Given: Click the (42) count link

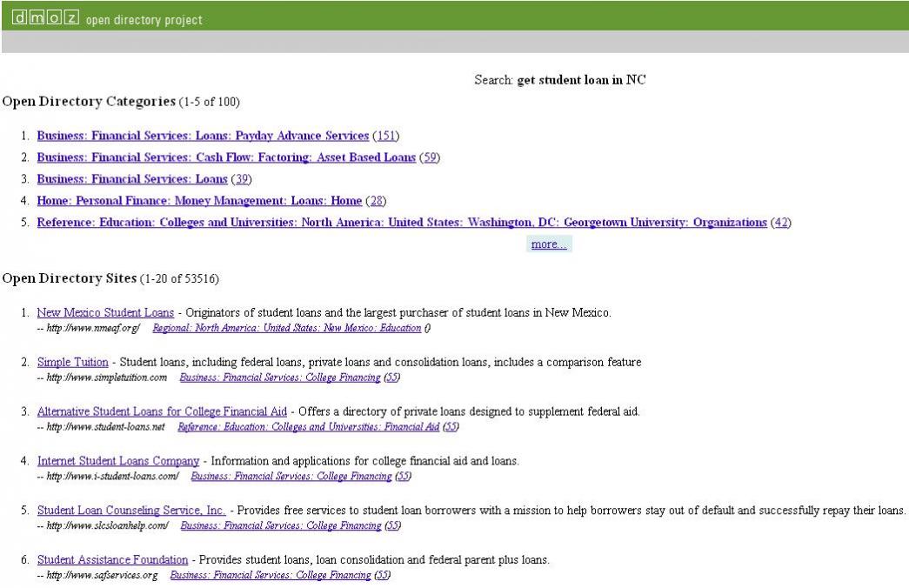Looking at the screenshot, I should pyautogui.click(x=781, y=223).
